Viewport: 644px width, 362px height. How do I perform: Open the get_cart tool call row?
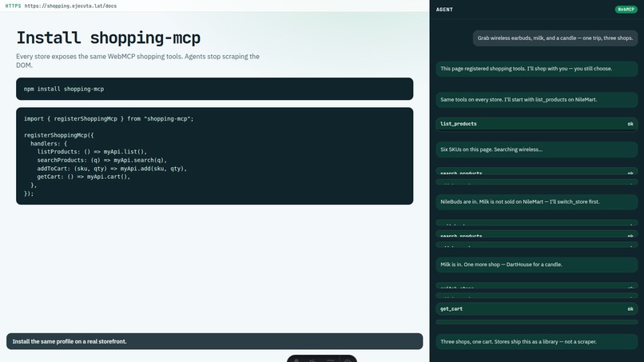[536, 309]
